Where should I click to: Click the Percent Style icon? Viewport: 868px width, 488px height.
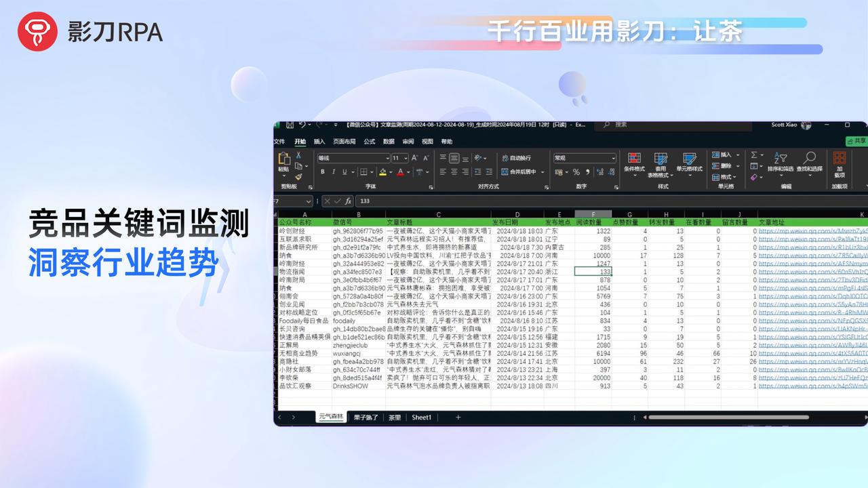576,172
